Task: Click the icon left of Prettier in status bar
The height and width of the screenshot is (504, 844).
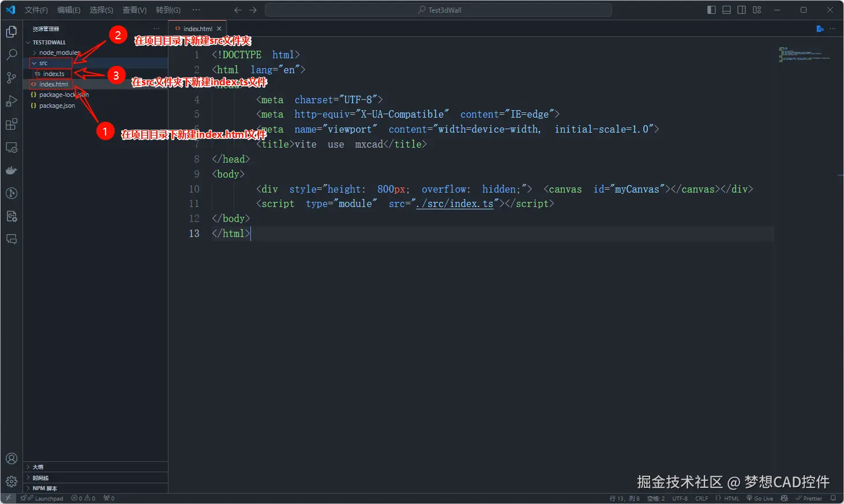Action: click(784, 498)
